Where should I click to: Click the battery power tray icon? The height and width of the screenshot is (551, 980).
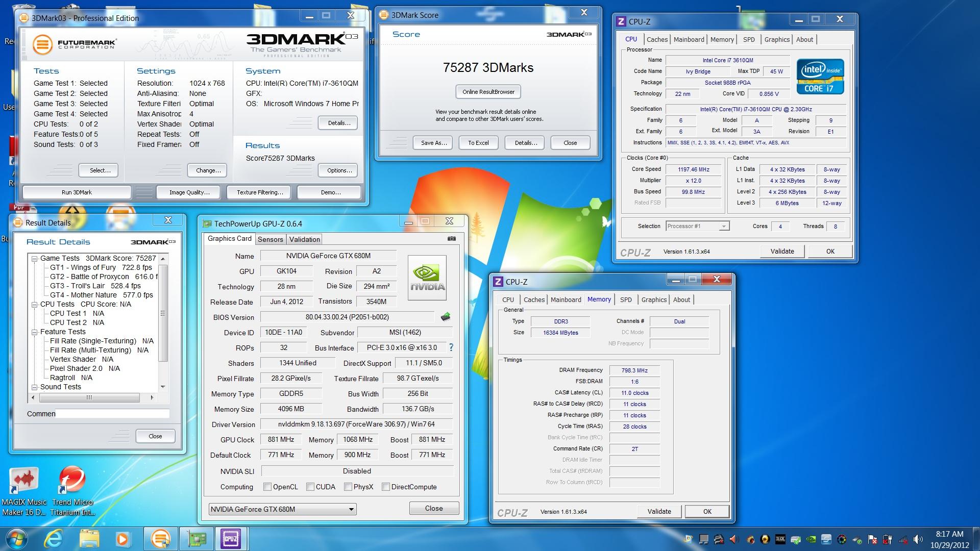pos(887,539)
